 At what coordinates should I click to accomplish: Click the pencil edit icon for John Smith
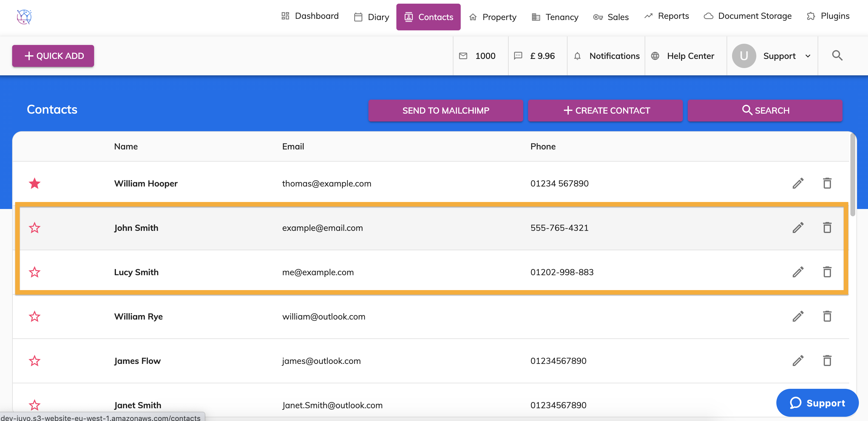tap(798, 228)
